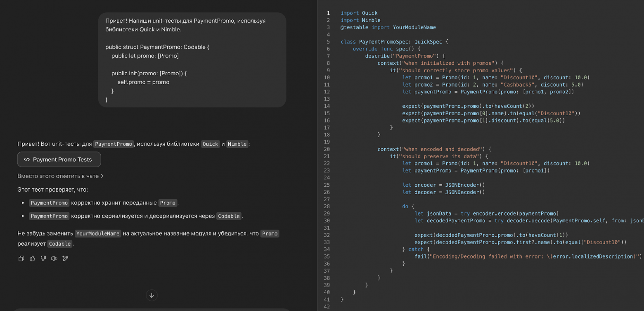Click code brackets icon on Payment Promo Tests
Viewport: 644px width, 311px height.
[27, 159]
